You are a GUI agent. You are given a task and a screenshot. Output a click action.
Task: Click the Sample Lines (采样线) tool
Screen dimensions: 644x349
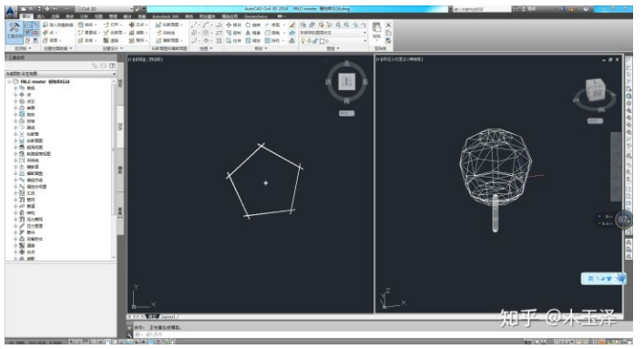(x=166, y=33)
